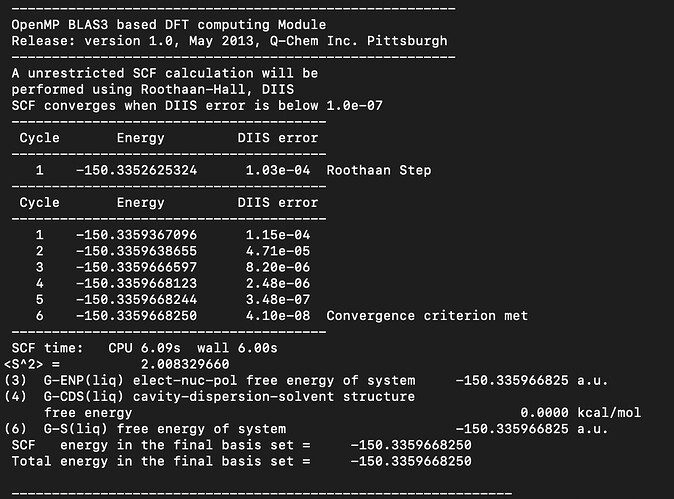Click 'Convergence criterion met' text
The image size is (674, 499).
pos(427,316)
